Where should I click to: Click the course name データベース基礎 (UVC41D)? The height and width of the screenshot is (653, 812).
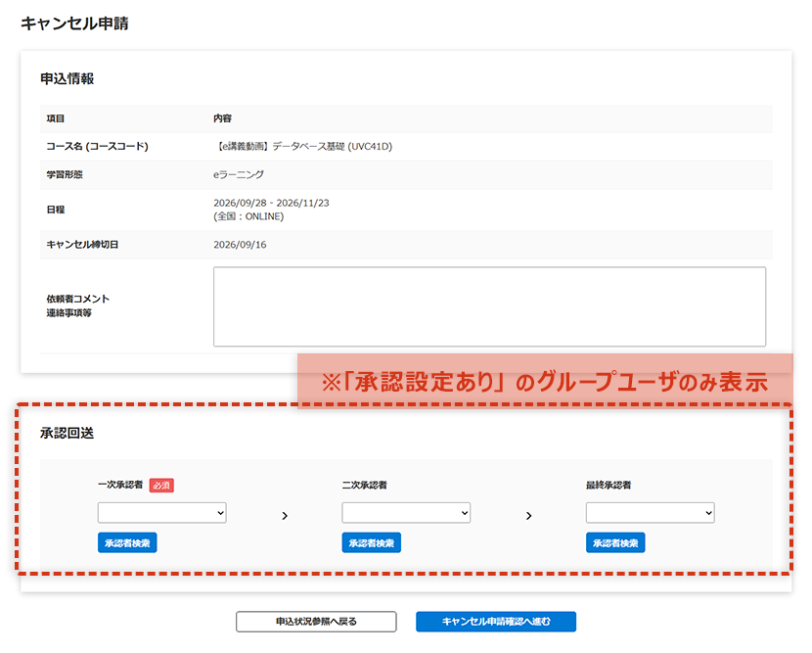coord(302,147)
